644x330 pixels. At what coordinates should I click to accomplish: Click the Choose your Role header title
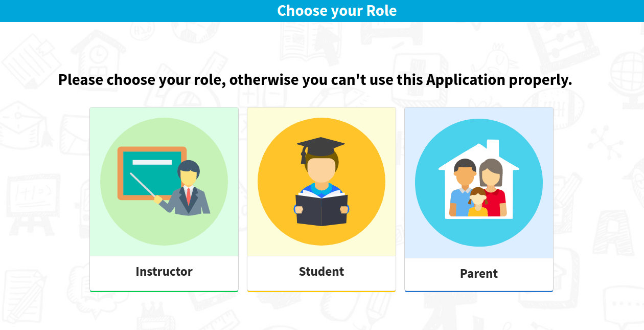(x=337, y=11)
